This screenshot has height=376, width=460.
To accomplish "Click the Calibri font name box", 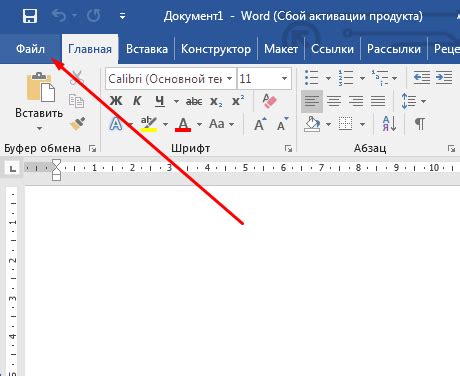I will [x=171, y=79].
